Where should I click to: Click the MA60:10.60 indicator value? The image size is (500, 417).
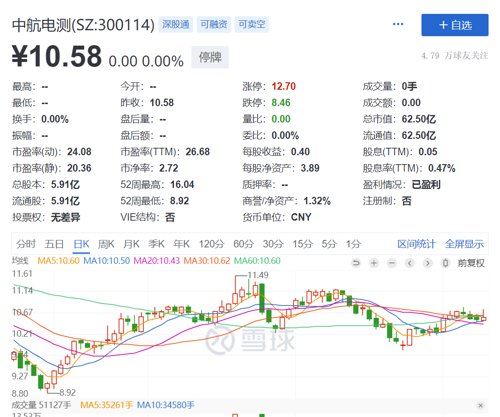tap(257, 261)
